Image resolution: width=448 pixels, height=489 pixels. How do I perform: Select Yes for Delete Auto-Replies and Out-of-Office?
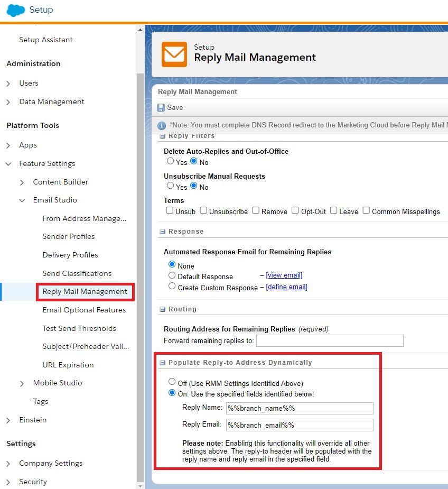[170, 161]
